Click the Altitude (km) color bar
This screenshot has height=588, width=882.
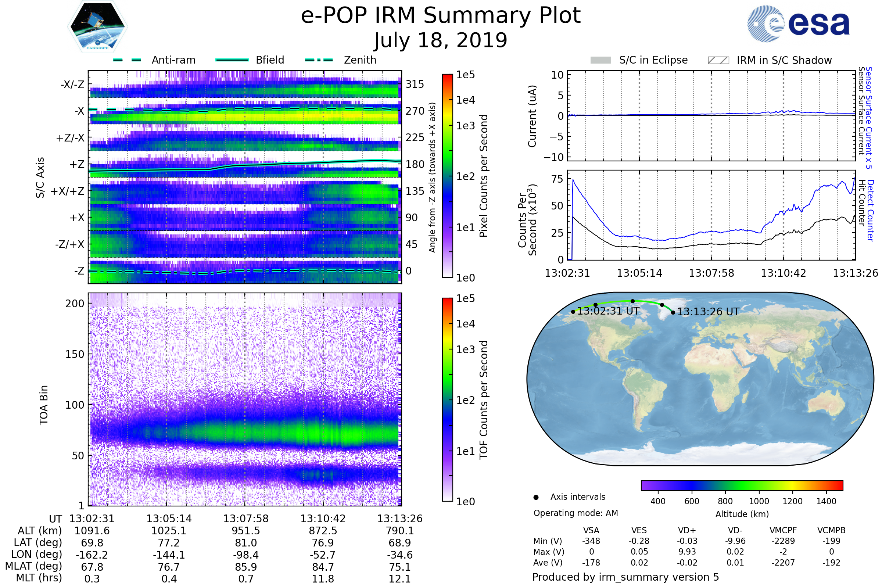click(742, 485)
